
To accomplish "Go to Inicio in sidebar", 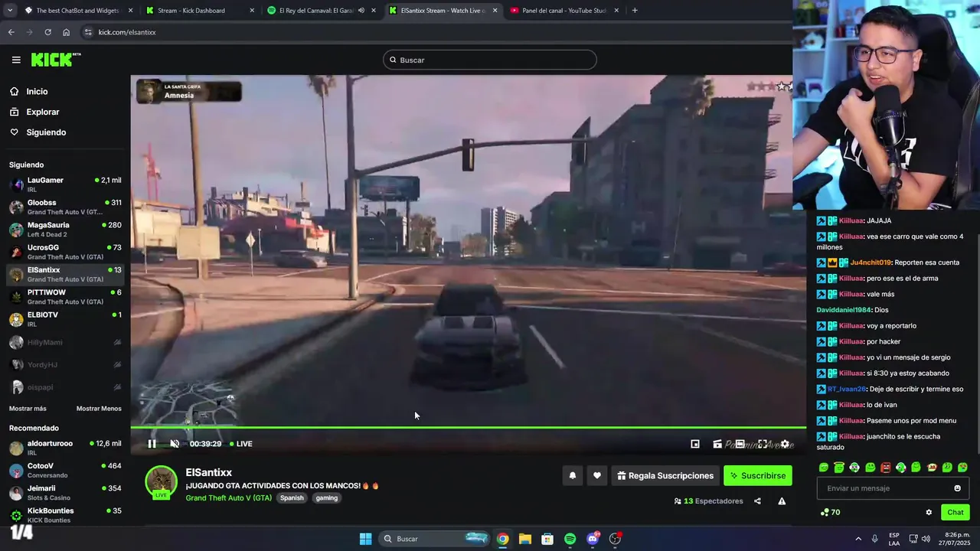I will [37, 92].
